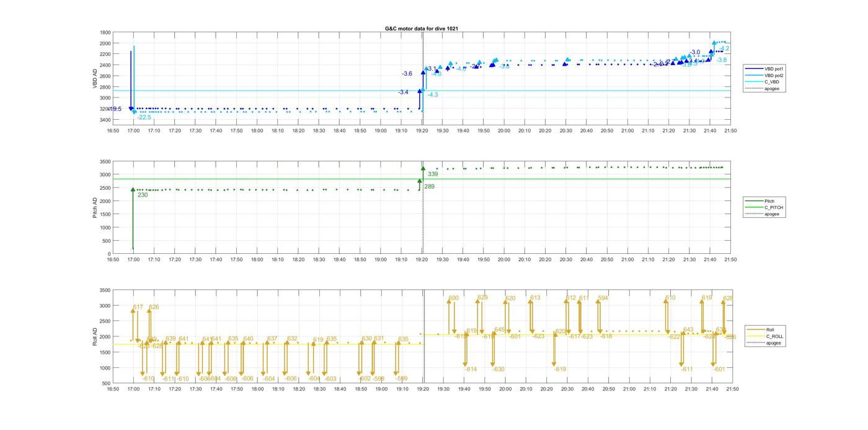Click the "Pitch AD" y-axis label
The width and height of the screenshot is (868, 430).
click(x=95, y=207)
